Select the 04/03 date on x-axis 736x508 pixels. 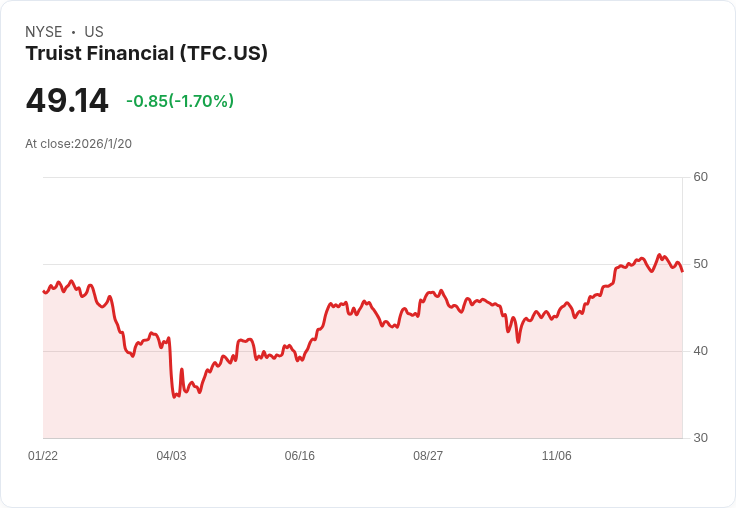[x=171, y=456]
